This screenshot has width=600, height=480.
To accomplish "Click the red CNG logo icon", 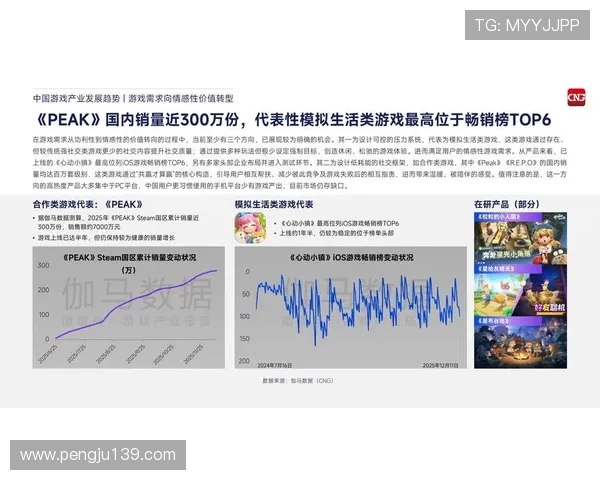I will point(576,98).
